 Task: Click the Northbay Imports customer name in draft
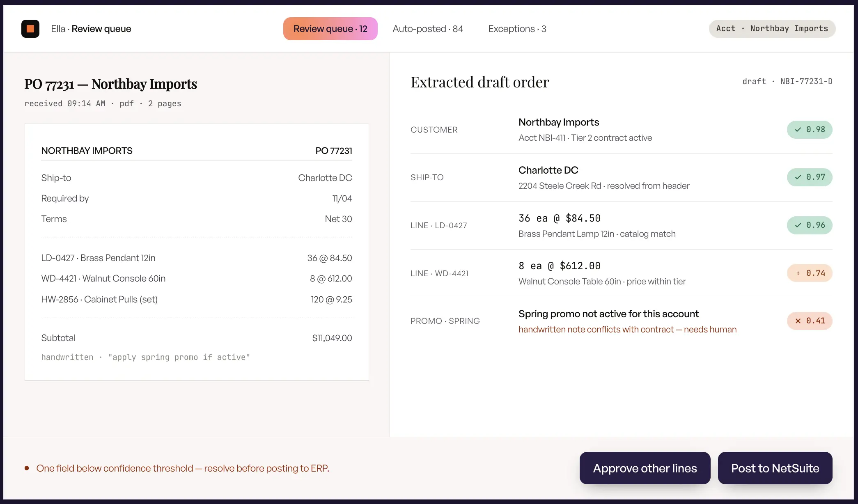pos(559,122)
